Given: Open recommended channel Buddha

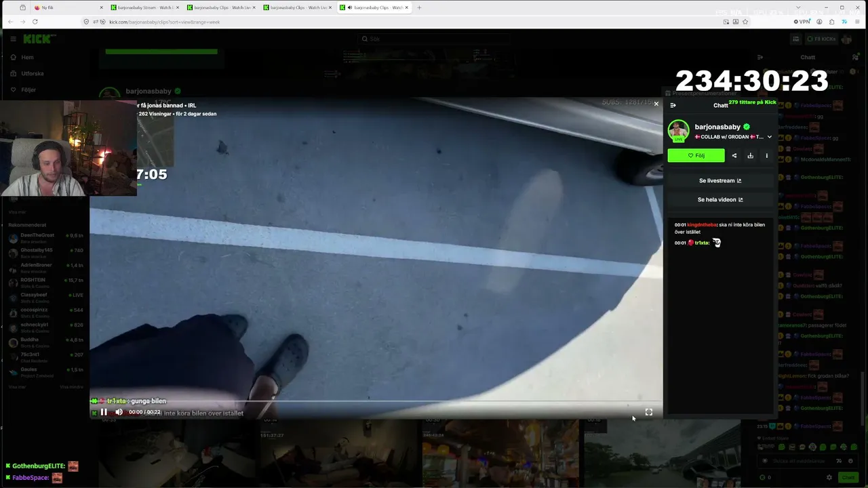Looking at the screenshot, I should [x=45, y=342].
